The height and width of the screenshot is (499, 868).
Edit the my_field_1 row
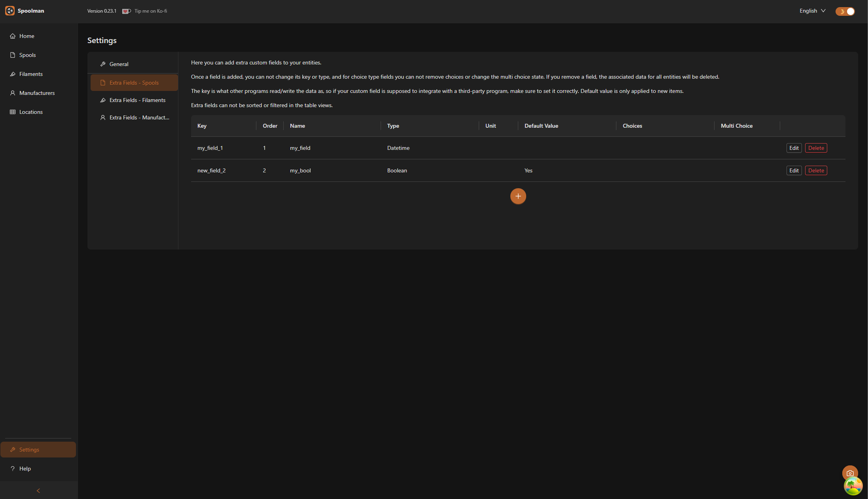click(794, 148)
